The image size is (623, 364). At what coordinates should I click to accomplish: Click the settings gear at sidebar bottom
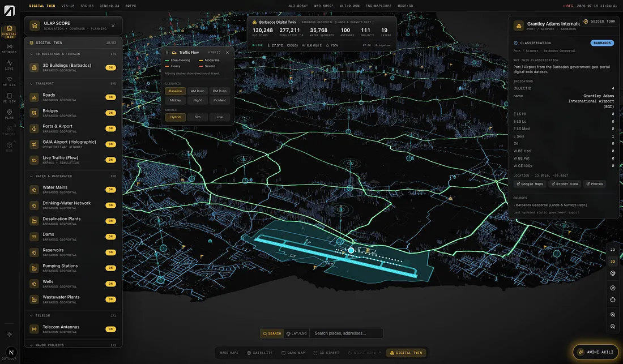pyautogui.click(x=10, y=334)
